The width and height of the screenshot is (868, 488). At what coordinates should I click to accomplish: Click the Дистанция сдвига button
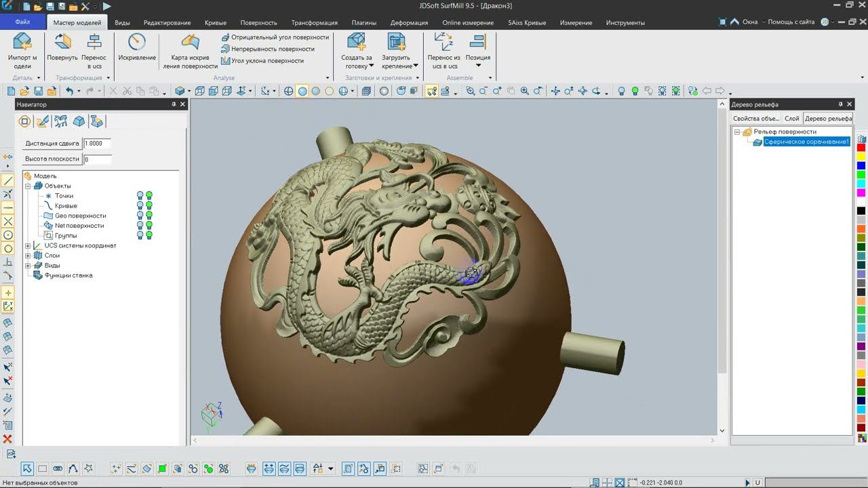pyautogui.click(x=52, y=144)
